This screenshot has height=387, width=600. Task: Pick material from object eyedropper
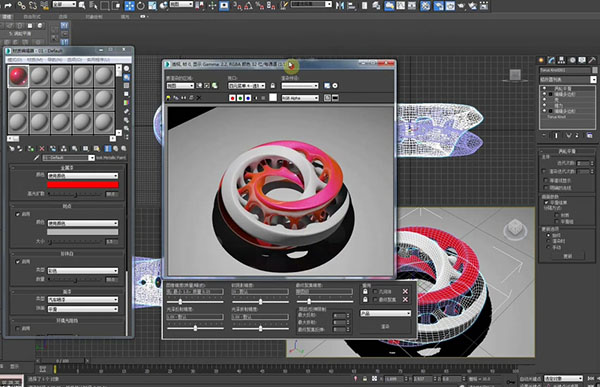[x=36, y=158]
